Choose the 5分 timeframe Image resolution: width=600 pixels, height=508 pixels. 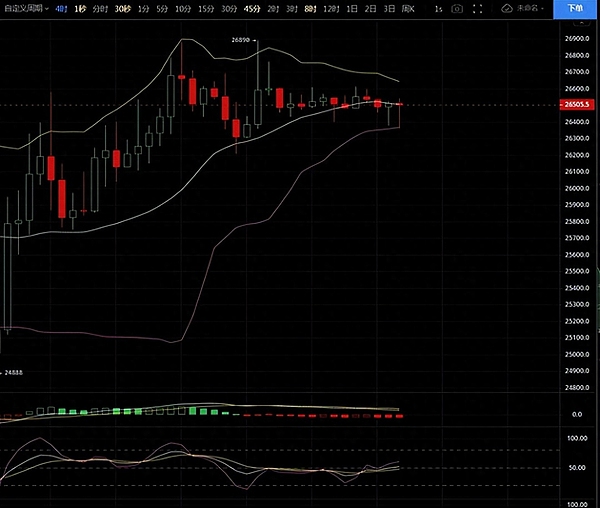pos(163,8)
